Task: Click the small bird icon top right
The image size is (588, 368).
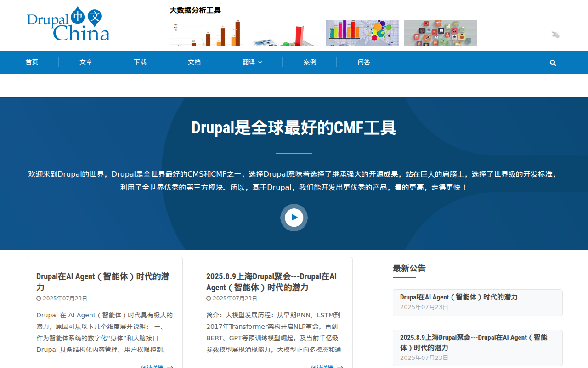Action: 555,34
